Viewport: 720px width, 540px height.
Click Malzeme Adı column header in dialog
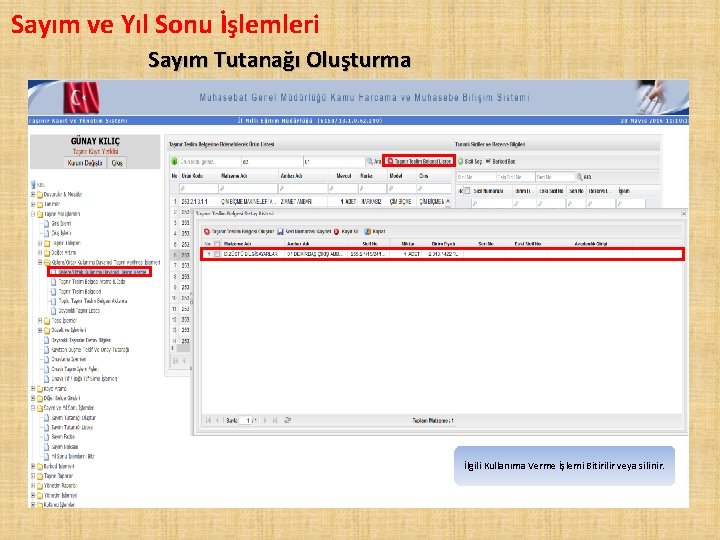tap(237, 244)
